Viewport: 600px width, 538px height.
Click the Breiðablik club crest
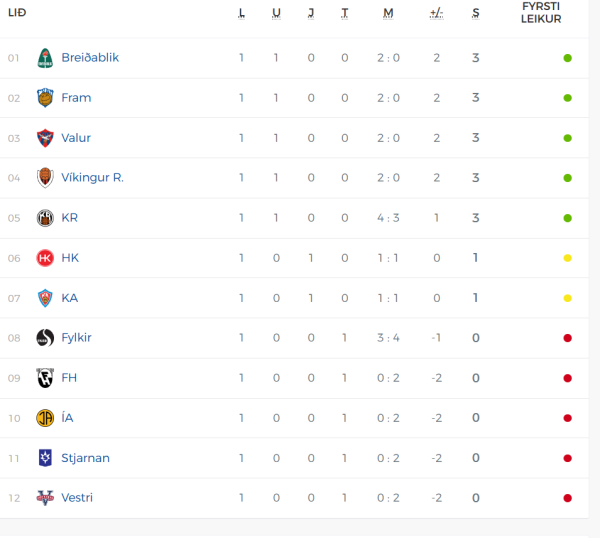pos(45,58)
